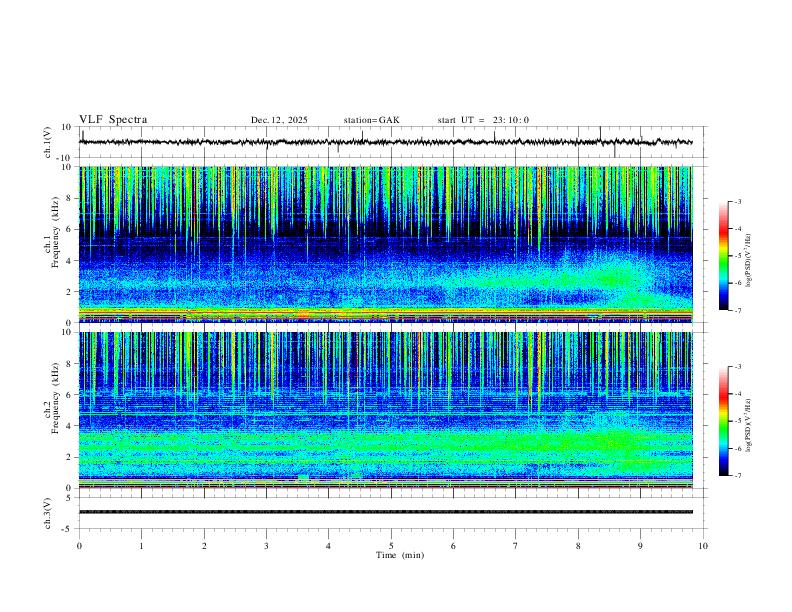The image size is (792, 612).
Task: Click the "-5" tick on ch.2 color bar
Action: 737,421
